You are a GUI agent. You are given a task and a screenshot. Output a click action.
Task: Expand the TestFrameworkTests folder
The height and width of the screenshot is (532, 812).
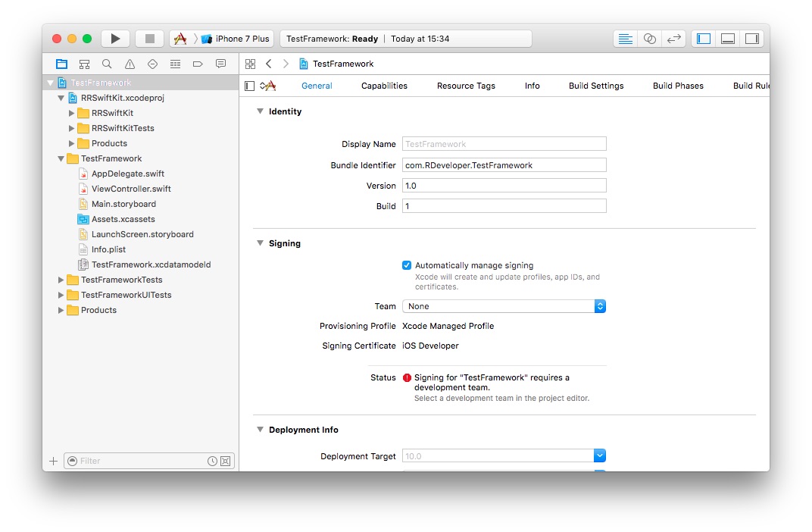[61, 280]
